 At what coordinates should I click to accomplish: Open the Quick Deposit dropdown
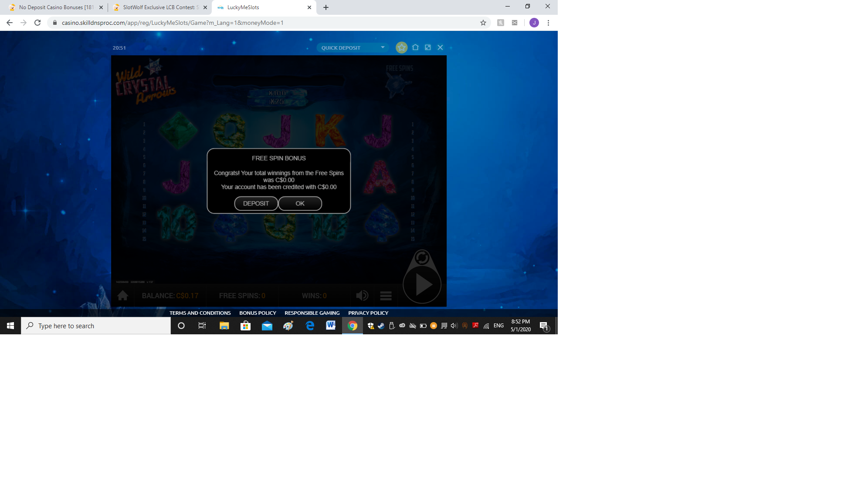[x=352, y=47]
